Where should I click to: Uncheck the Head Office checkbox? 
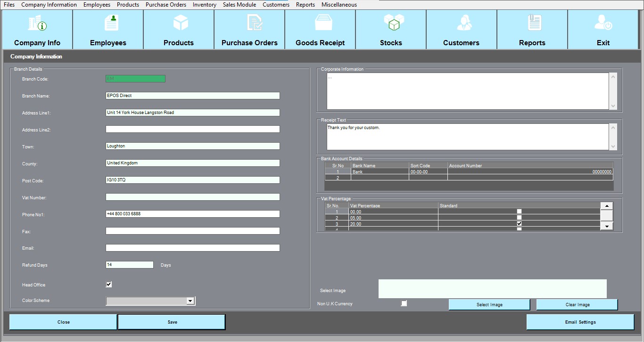pos(109,285)
